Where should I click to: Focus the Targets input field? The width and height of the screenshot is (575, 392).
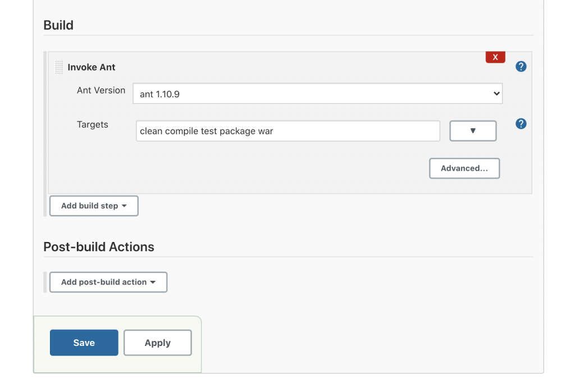(287, 131)
